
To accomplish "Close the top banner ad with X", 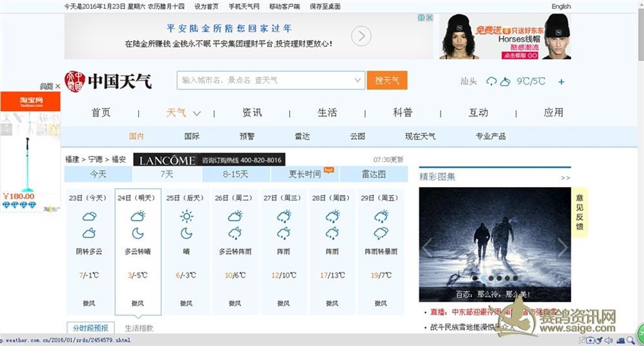I will 430,18.
